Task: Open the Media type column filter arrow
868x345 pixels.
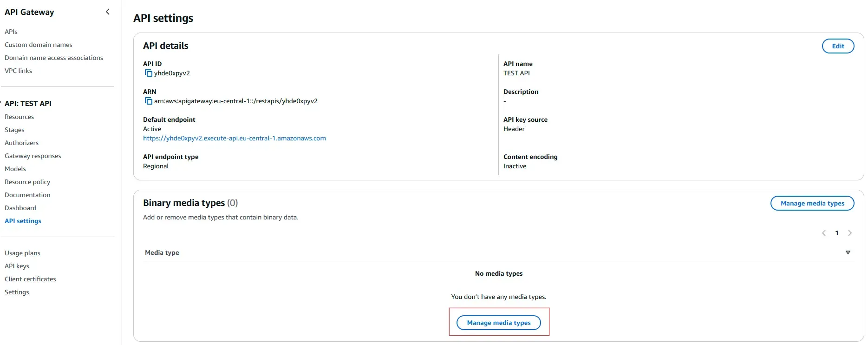Action: (x=848, y=252)
